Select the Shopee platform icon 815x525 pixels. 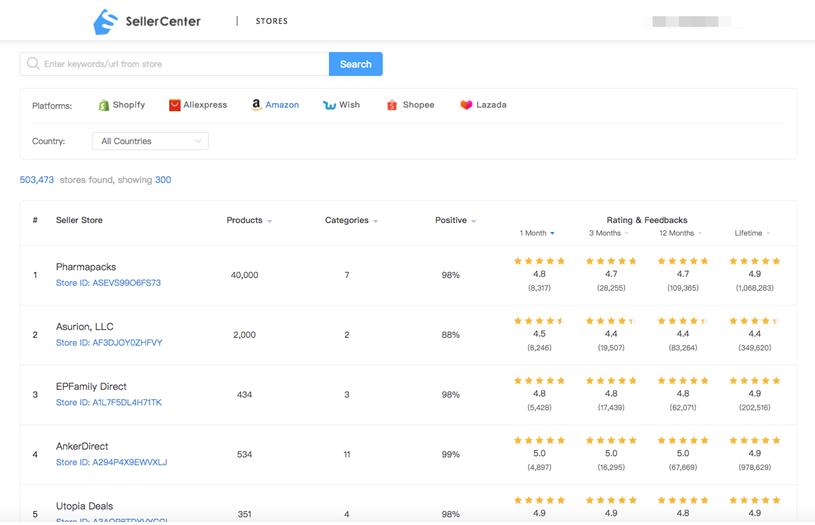click(x=391, y=105)
